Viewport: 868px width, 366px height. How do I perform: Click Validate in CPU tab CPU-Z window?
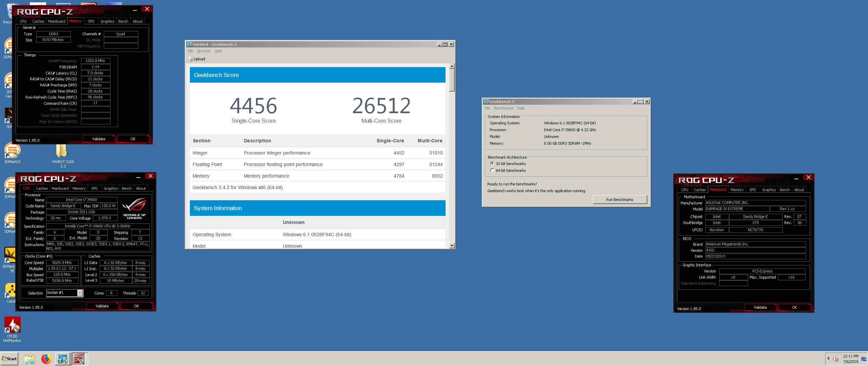[x=102, y=306]
